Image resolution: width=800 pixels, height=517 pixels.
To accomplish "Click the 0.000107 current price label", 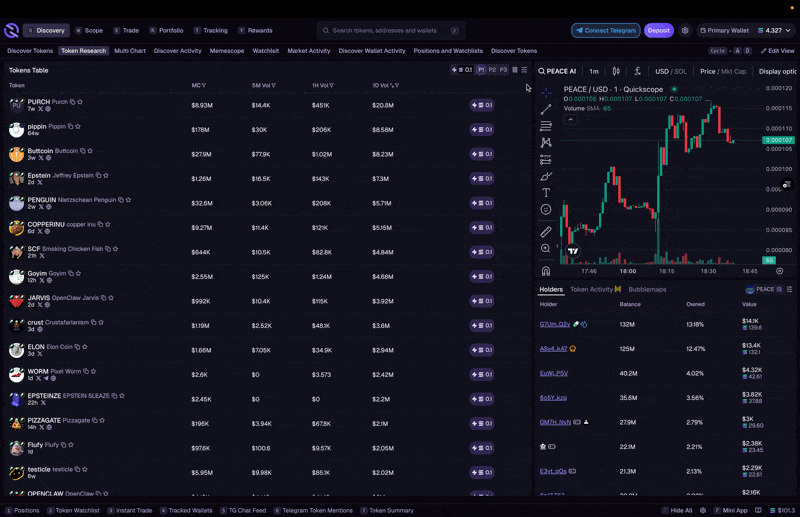I will click(x=778, y=140).
